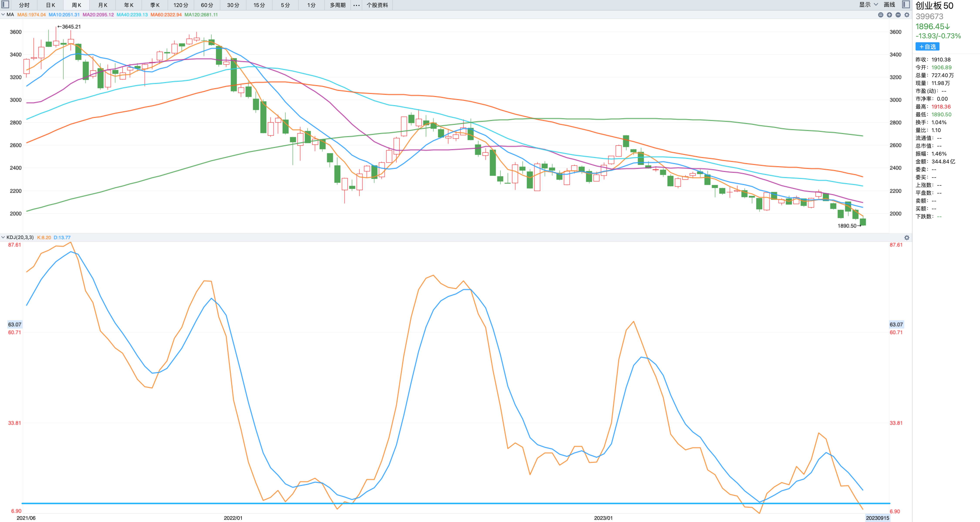
Task: Switch to the 月K monthly tab
Action: coord(103,5)
